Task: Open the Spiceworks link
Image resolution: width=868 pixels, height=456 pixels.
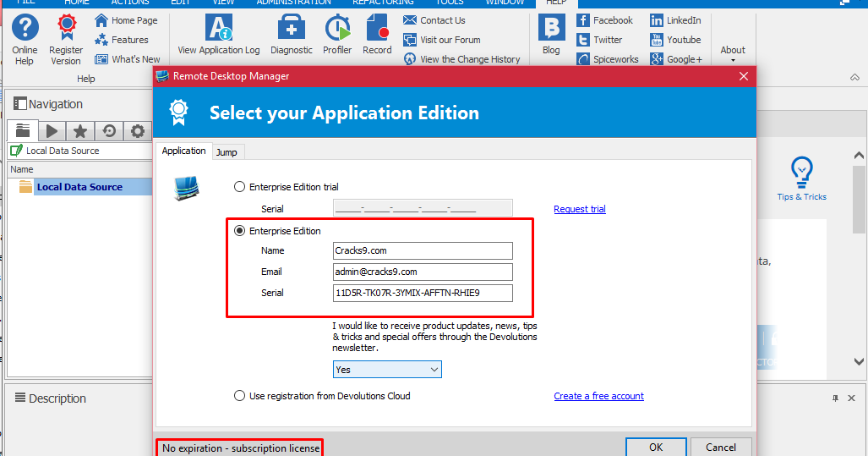Action: [x=608, y=59]
